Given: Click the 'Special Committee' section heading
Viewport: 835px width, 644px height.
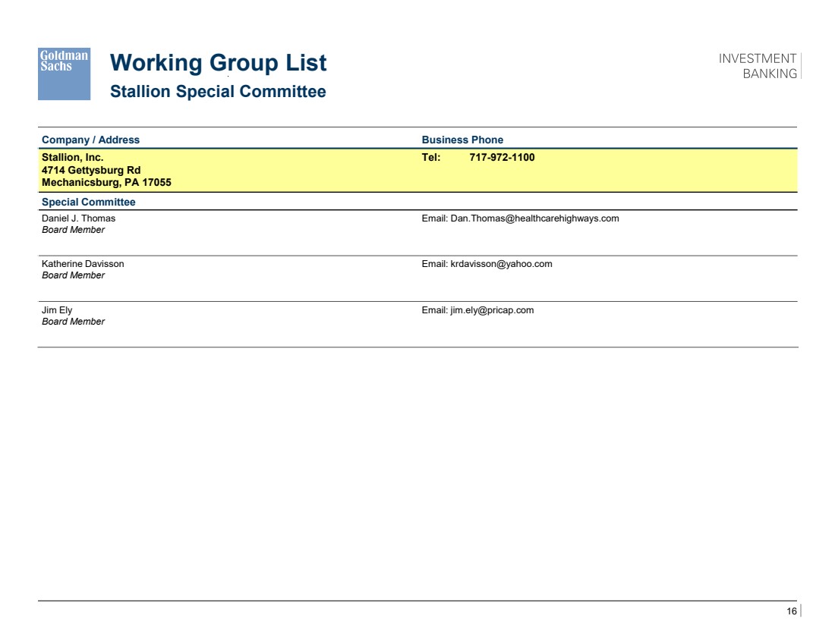Looking at the screenshot, I should click(x=88, y=203).
